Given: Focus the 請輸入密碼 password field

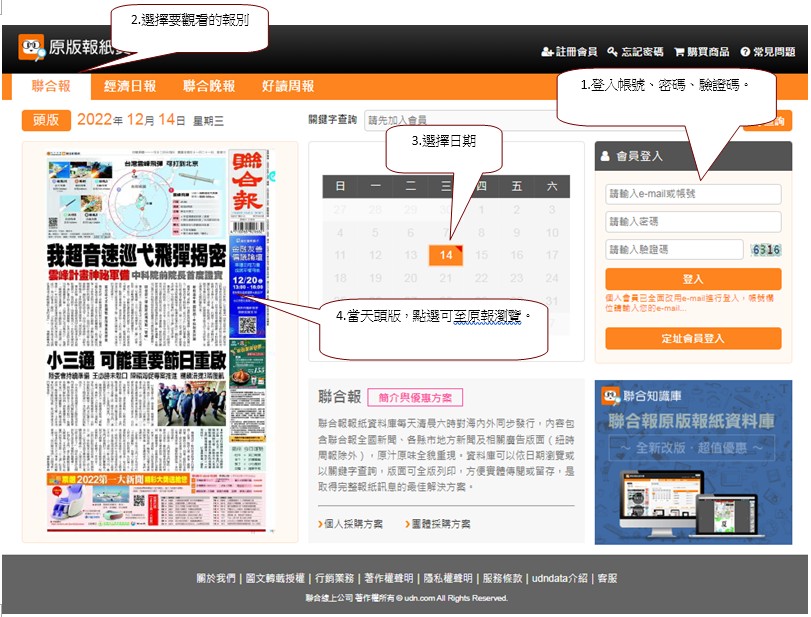Looking at the screenshot, I should pyautogui.click(x=693, y=222).
